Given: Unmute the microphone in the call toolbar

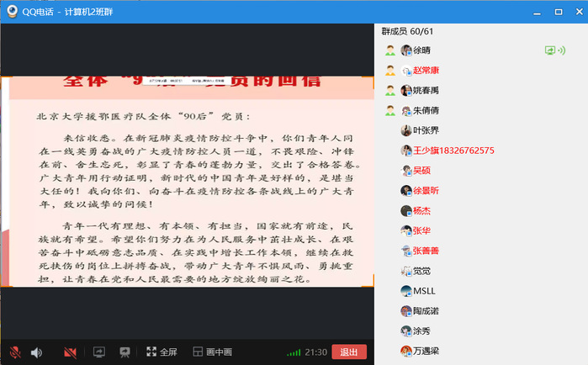Looking at the screenshot, I should [x=15, y=352].
